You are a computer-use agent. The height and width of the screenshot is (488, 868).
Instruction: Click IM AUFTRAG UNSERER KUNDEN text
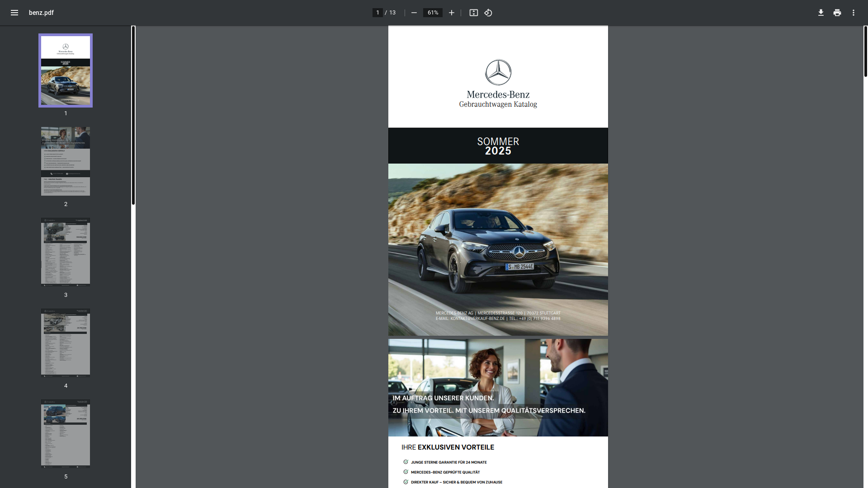tap(443, 398)
